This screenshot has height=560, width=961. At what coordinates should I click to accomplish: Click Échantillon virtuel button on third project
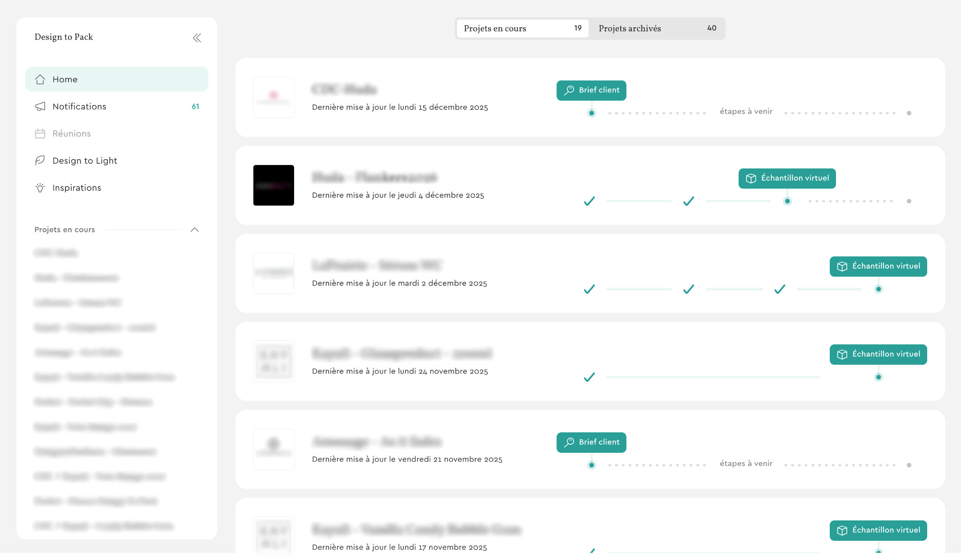pyautogui.click(x=878, y=266)
